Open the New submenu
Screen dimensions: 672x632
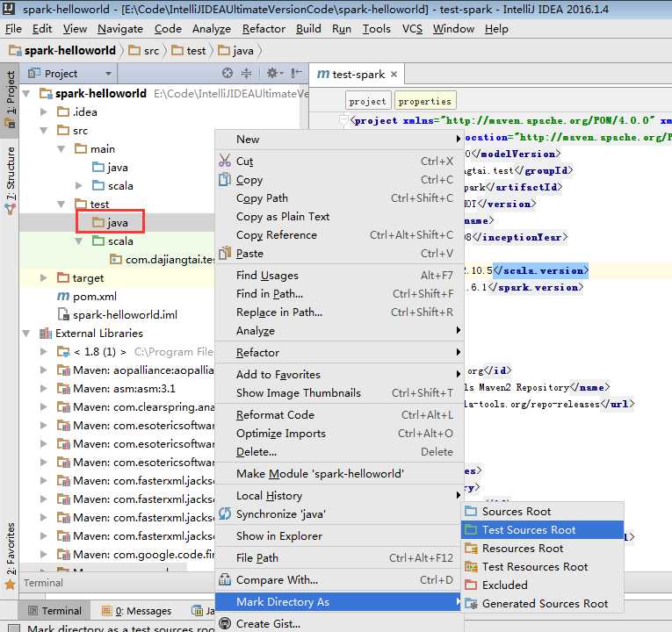(x=339, y=140)
